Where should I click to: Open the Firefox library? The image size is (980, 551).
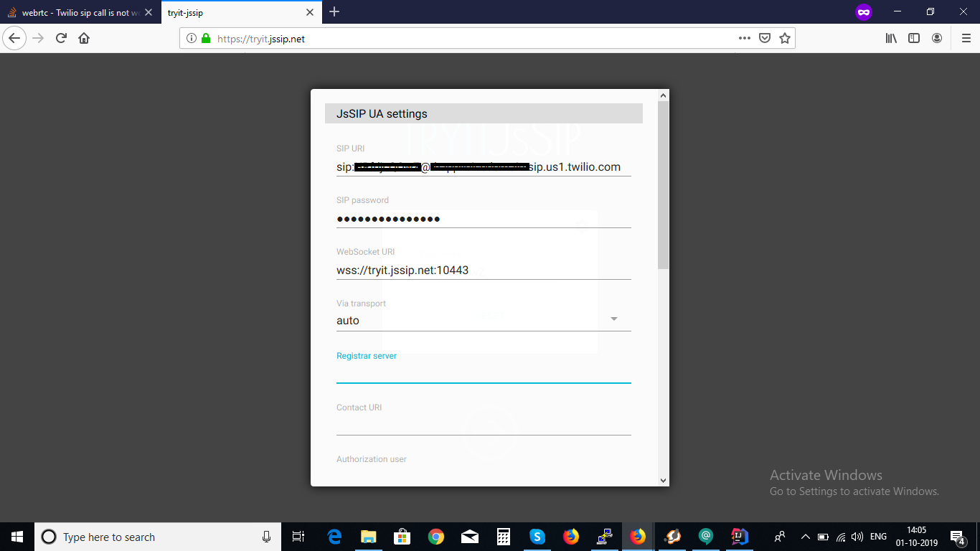[x=891, y=39]
